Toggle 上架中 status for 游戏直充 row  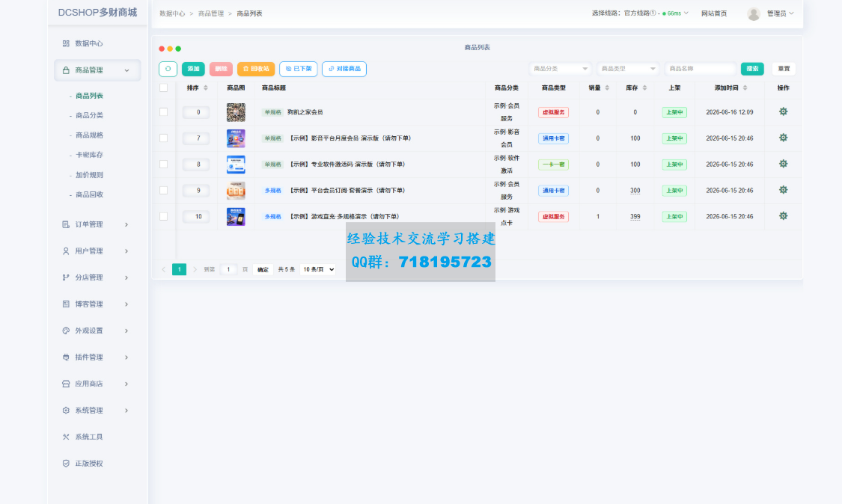[674, 216]
